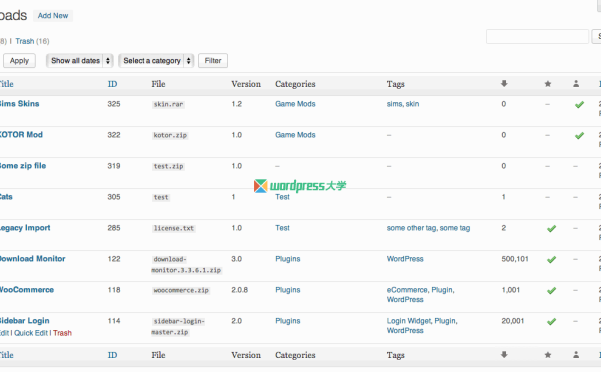Viewport: 601px width, 372px height.
Task: Click WordPress tag in Download Monitor row
Action: click(405, 259)
